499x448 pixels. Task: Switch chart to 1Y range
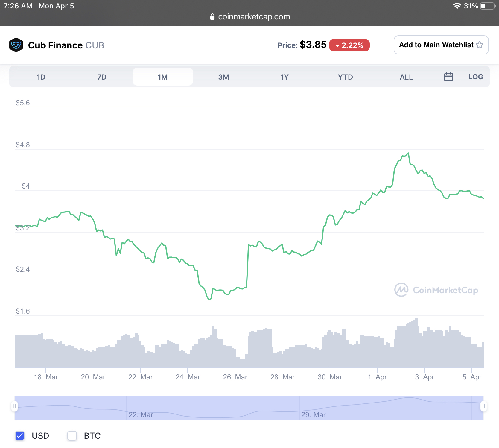(284, 77)
